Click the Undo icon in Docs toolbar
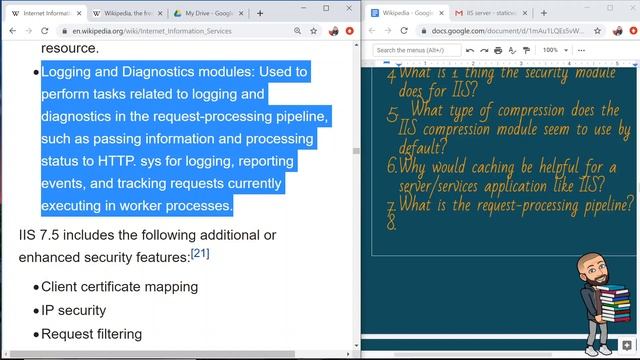640x360 pixels. 470,51
